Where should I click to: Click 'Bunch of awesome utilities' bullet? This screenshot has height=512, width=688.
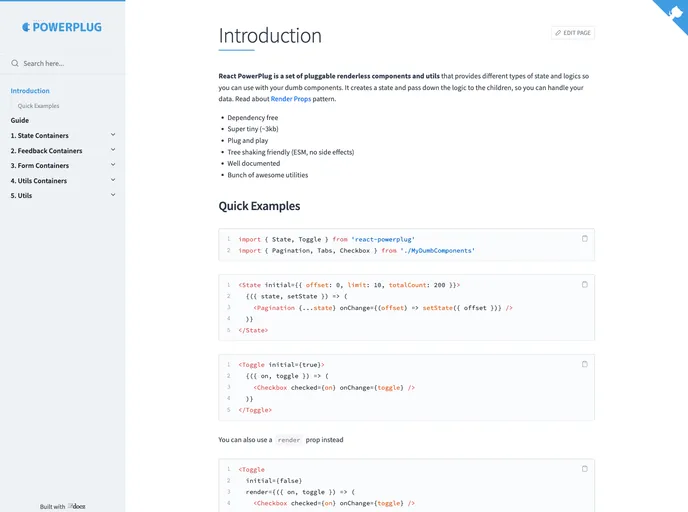coord(268,175)
